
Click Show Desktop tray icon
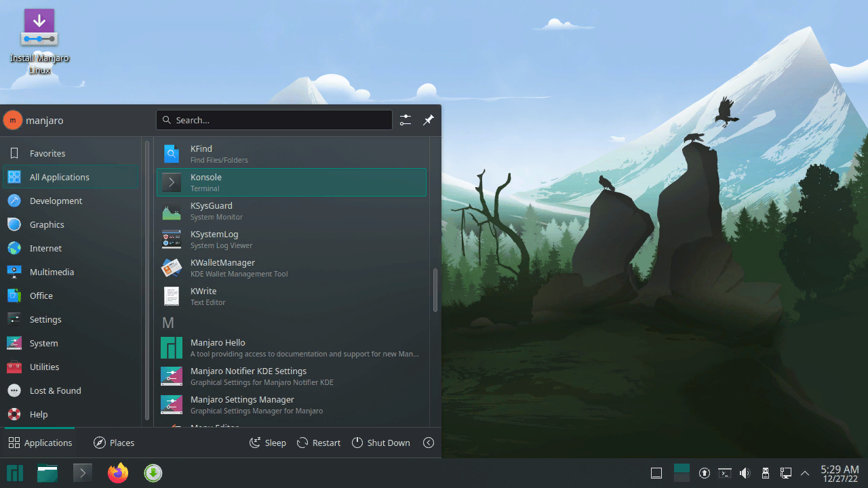[x=656, y=473]
